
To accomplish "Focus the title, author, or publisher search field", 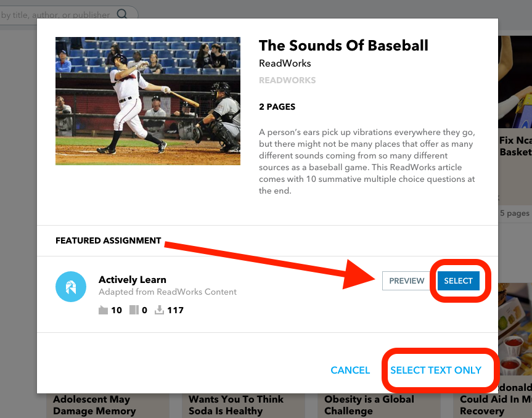I will pyautogui.click(x=69, y=15).
